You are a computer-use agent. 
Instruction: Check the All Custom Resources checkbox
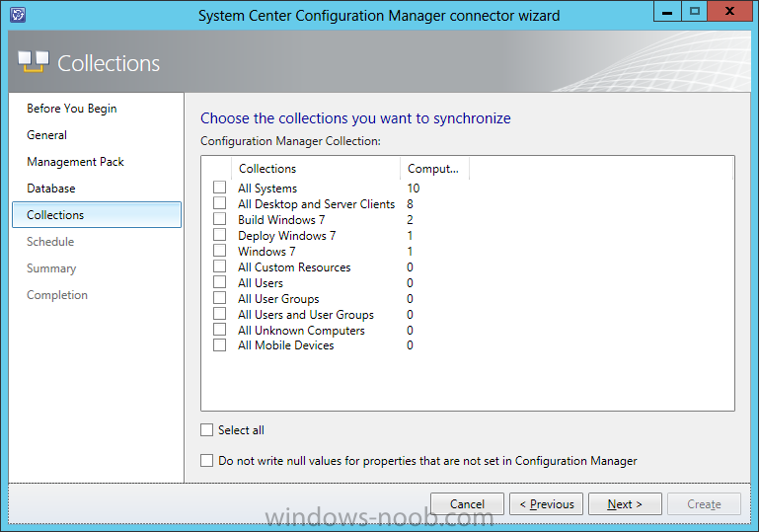[219, 266]
